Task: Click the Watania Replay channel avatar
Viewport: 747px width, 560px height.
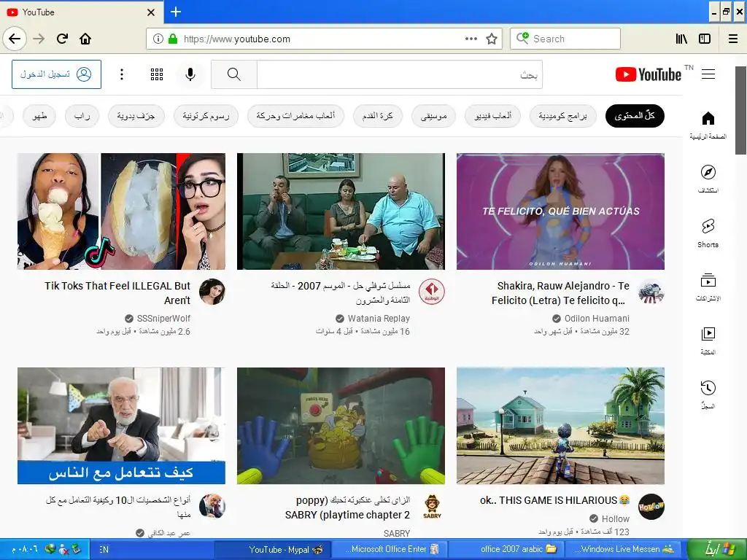Action: 432,292
